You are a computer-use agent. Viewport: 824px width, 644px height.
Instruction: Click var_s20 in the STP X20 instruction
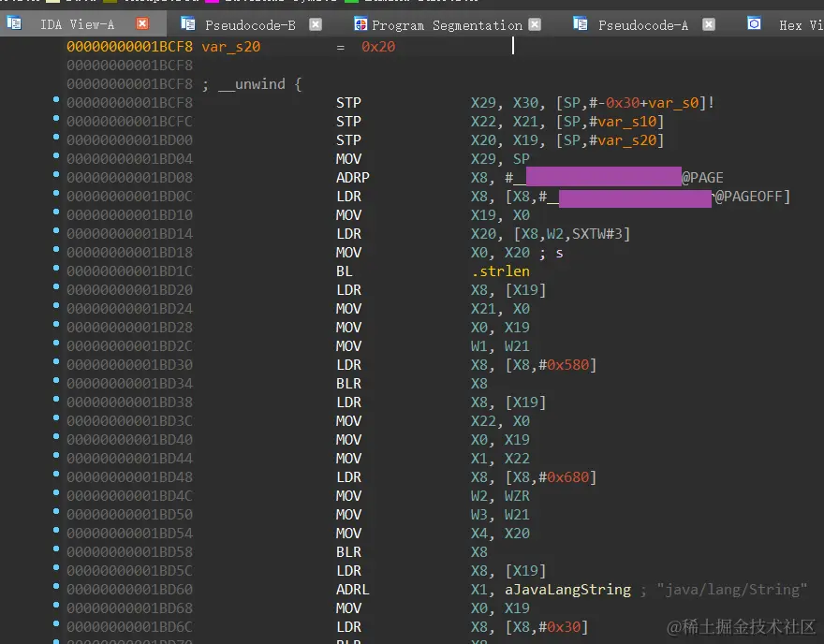[x=627, y=140]
